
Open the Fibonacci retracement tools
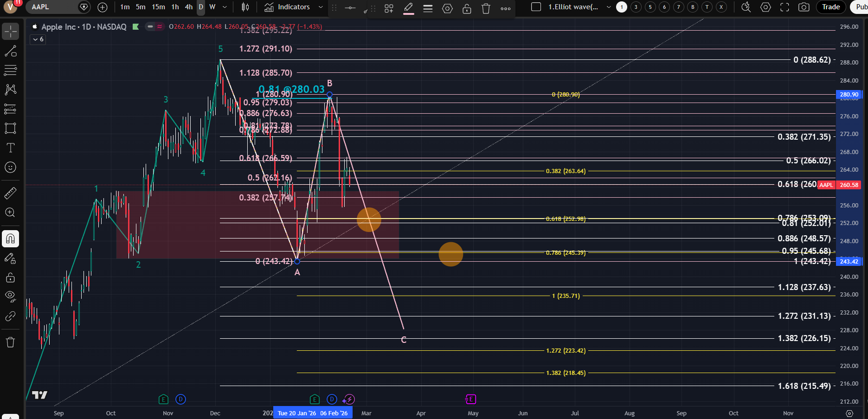coord(10,71)
